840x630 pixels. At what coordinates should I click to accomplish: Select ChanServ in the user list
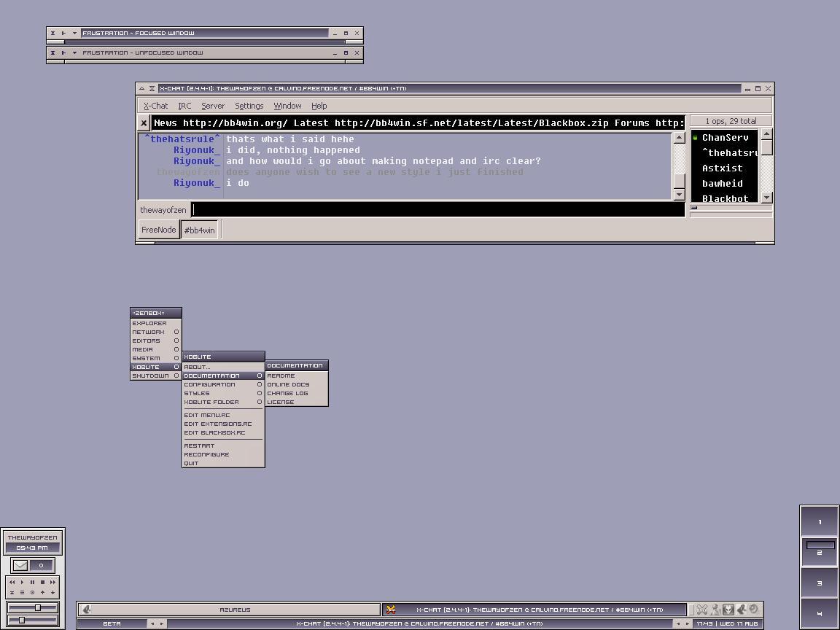coord(725,138)
